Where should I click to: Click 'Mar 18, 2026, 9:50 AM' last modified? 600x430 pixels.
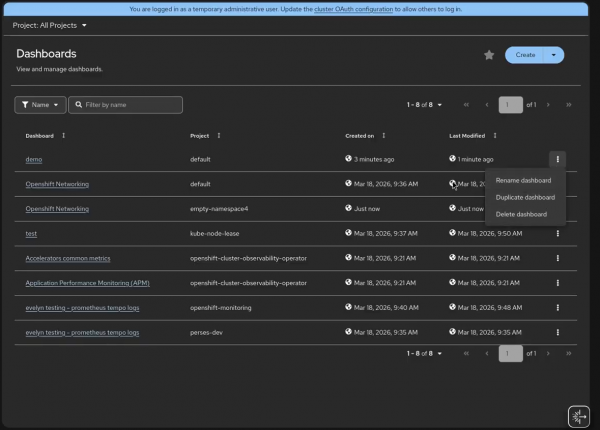coord(490,233)
